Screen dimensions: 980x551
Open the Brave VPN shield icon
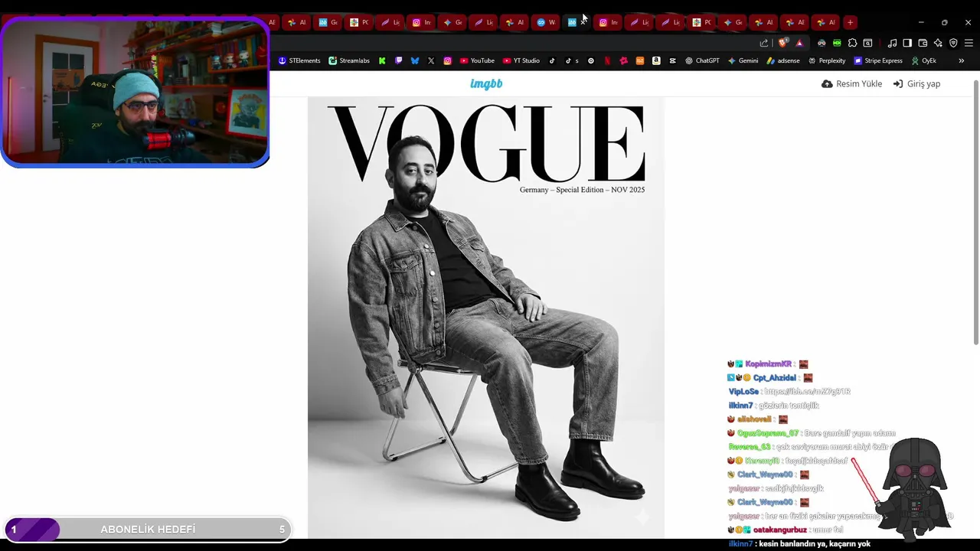953,43
